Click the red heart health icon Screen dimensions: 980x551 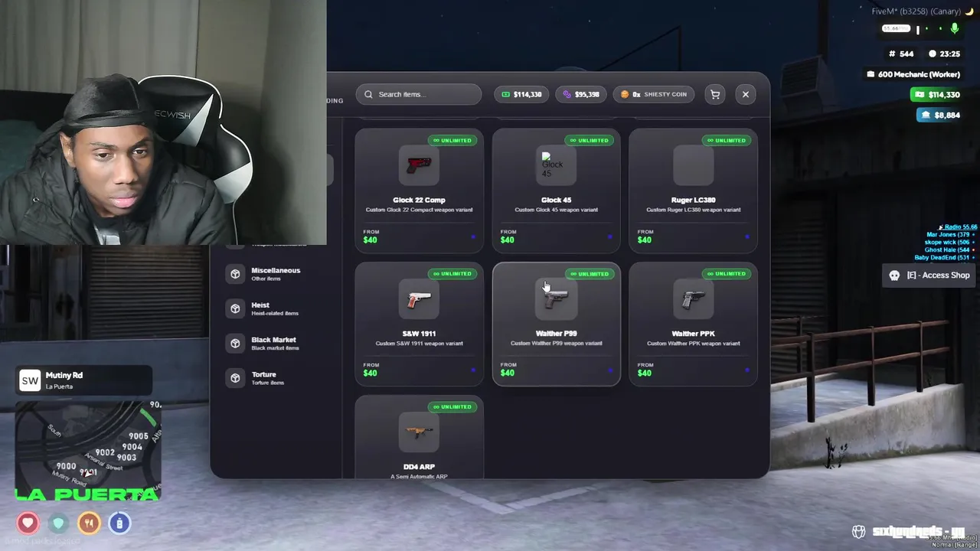click(28, 523)
